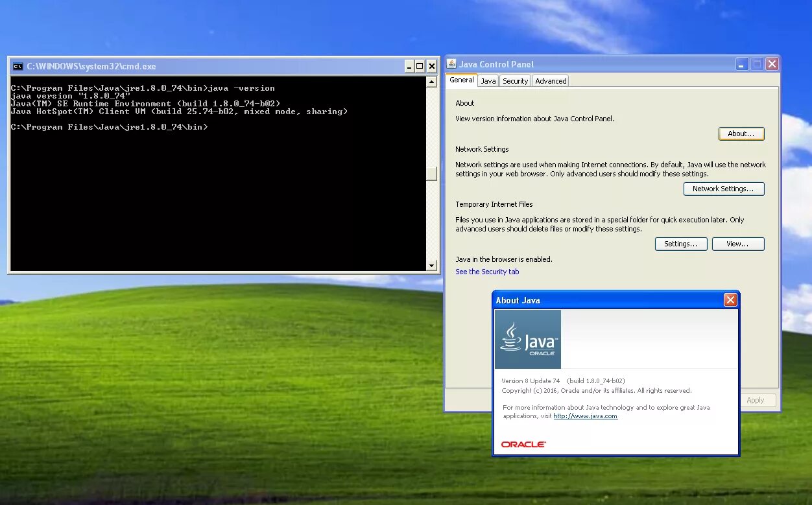Close the Java Control Panel window

(x=772, y=64)
